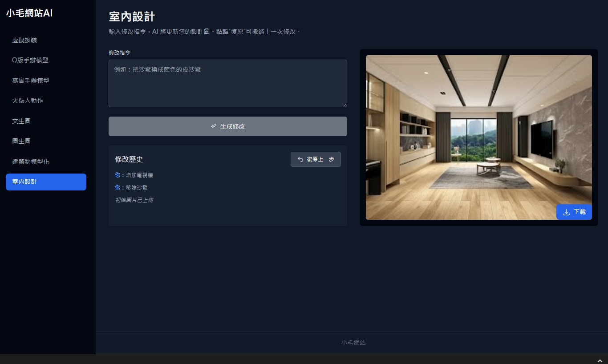Click the 增加電視機 history entry
This screenshot has height=364, width=608.
point(134,175)
